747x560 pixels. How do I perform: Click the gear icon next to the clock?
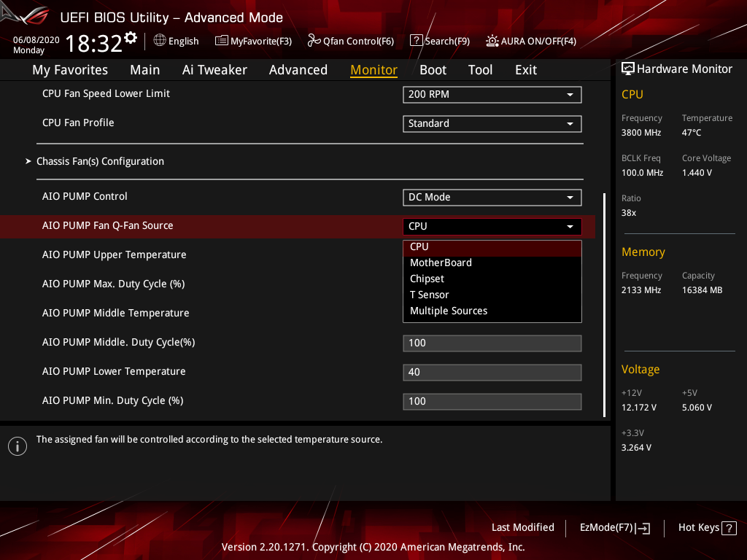coord(131,38)
